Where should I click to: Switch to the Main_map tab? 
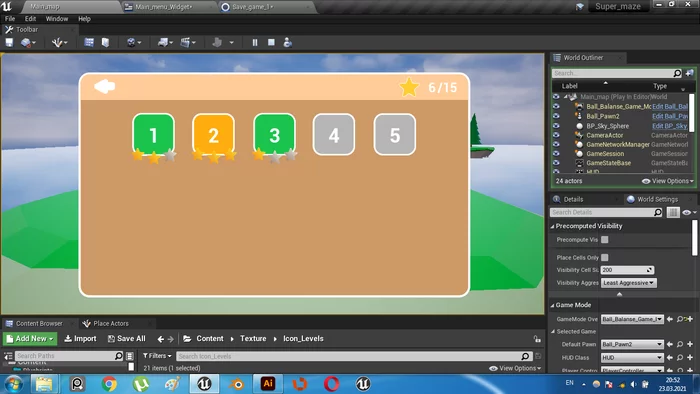pos(45,7)
